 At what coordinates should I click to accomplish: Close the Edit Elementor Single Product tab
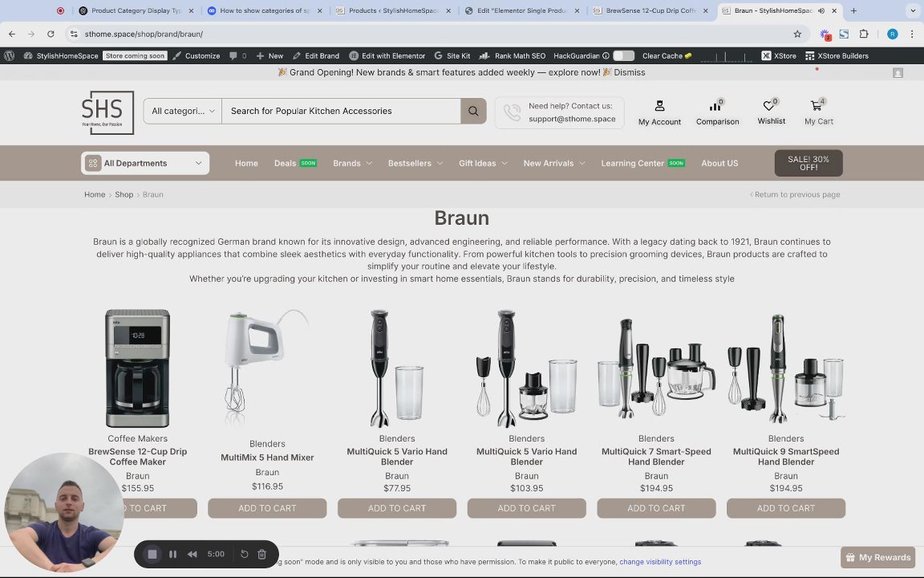pos(577,10)
